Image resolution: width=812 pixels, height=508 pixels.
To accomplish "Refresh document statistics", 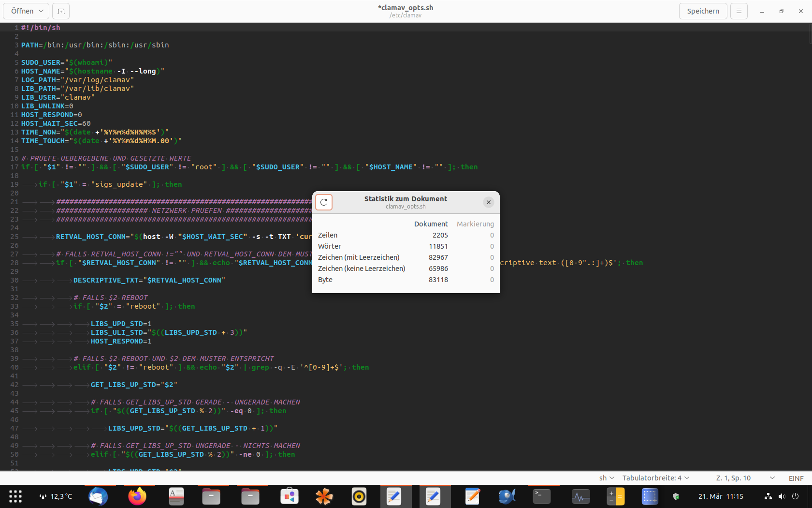I will click(324, 202).
